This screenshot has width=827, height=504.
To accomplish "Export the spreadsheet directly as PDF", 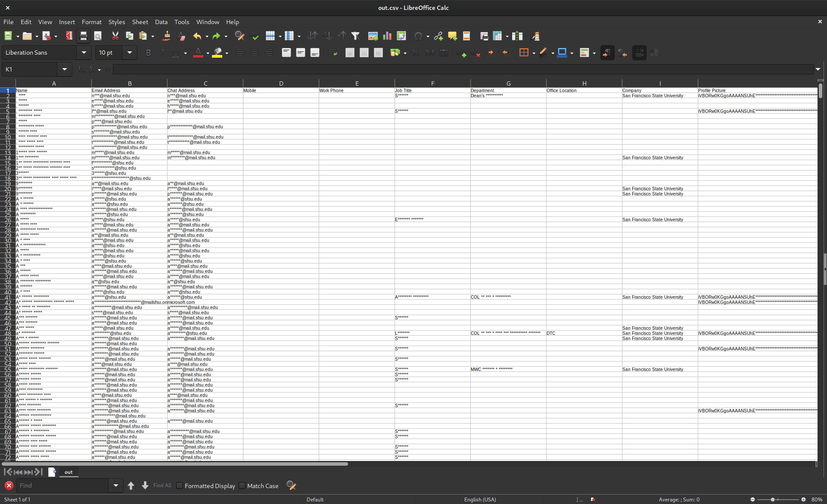I will click(69, 36).
